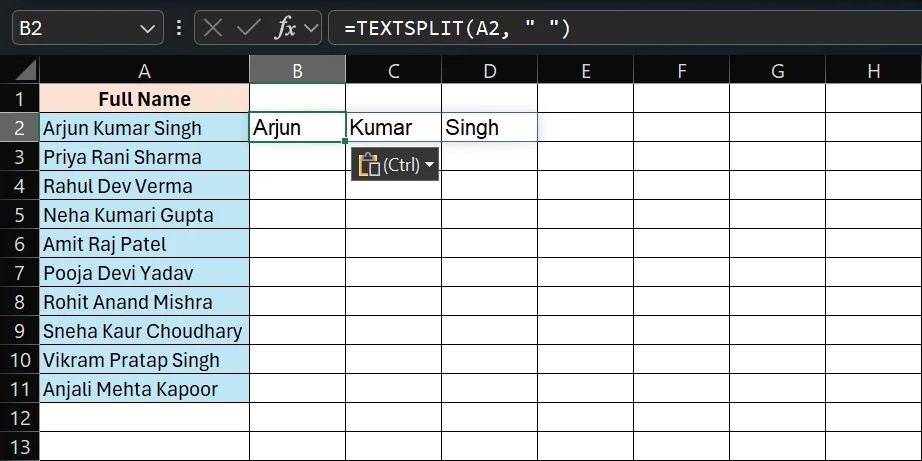
Task: Select row 10 header
Action: coord(19,359)
